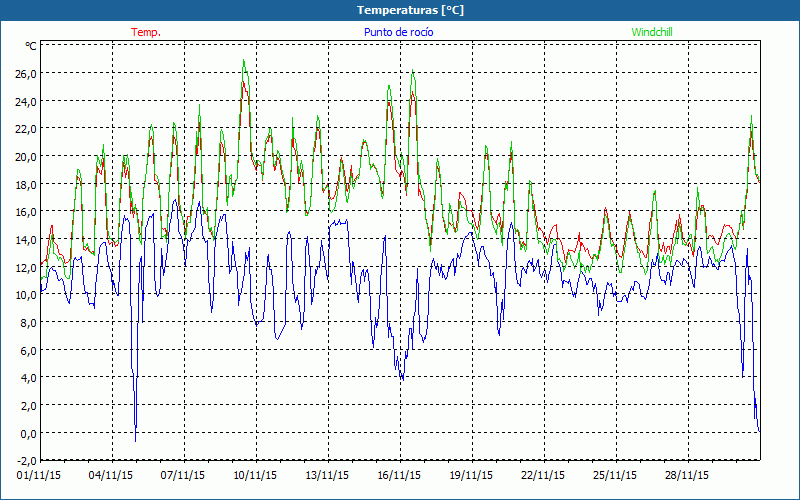Select the blue 'Punto de rocío' legend label
This screenshot has height=500, width=800.
pos(398,32)
